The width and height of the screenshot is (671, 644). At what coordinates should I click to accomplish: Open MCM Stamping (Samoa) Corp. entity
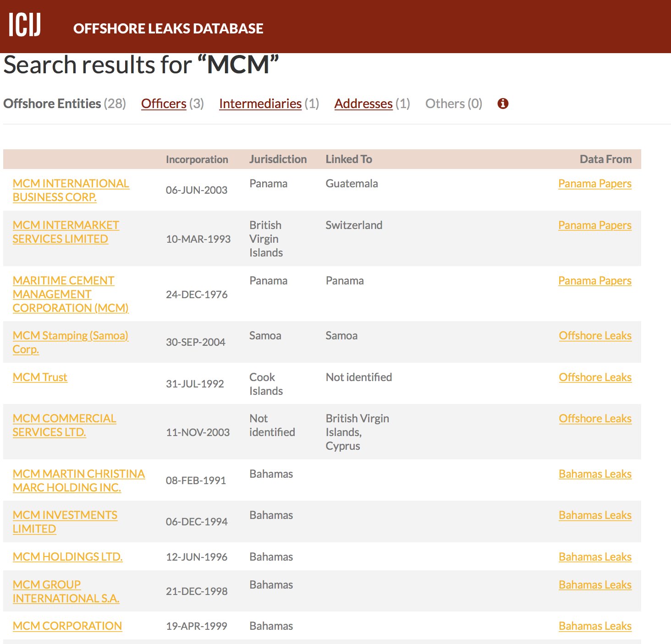[x=71, y=342]
